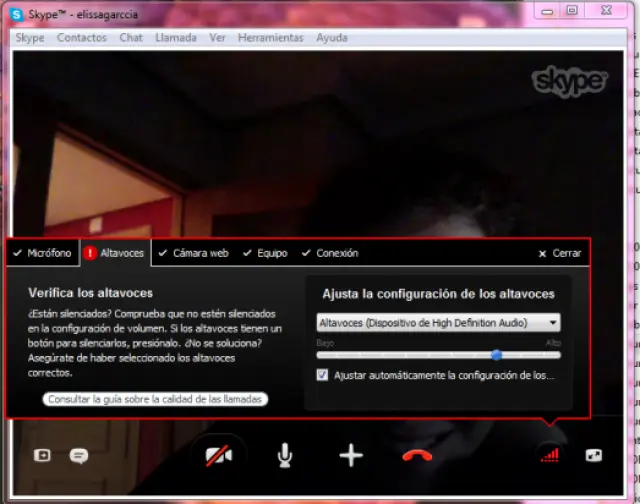Minimize the Skype window
The image size is (640, 504).
coord(547,11)
